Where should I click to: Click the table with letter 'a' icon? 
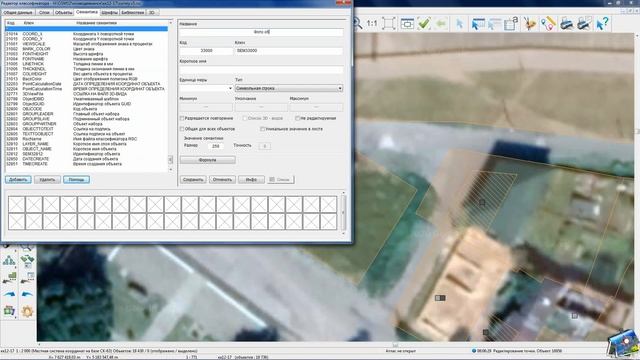[511, 23]
